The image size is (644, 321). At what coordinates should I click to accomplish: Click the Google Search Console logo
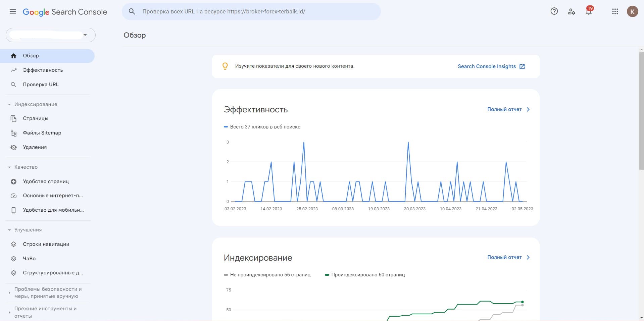pyautogui.click(x=65, y=12)
